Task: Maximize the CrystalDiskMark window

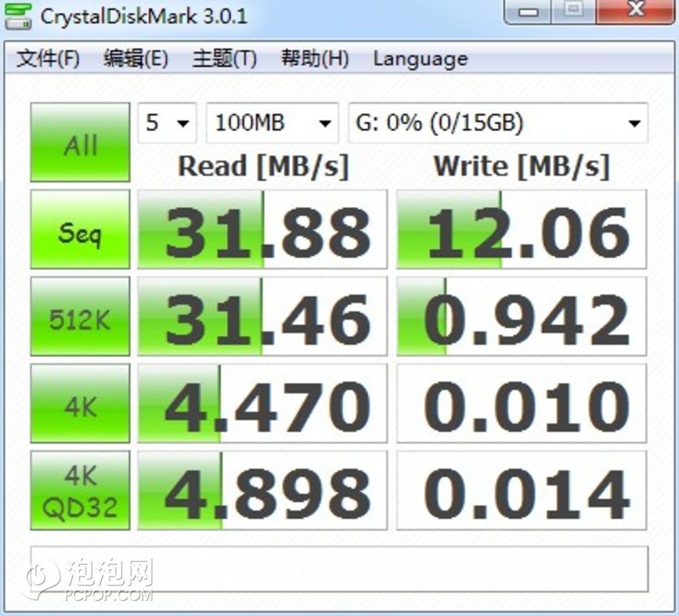Action: (573, 12)
